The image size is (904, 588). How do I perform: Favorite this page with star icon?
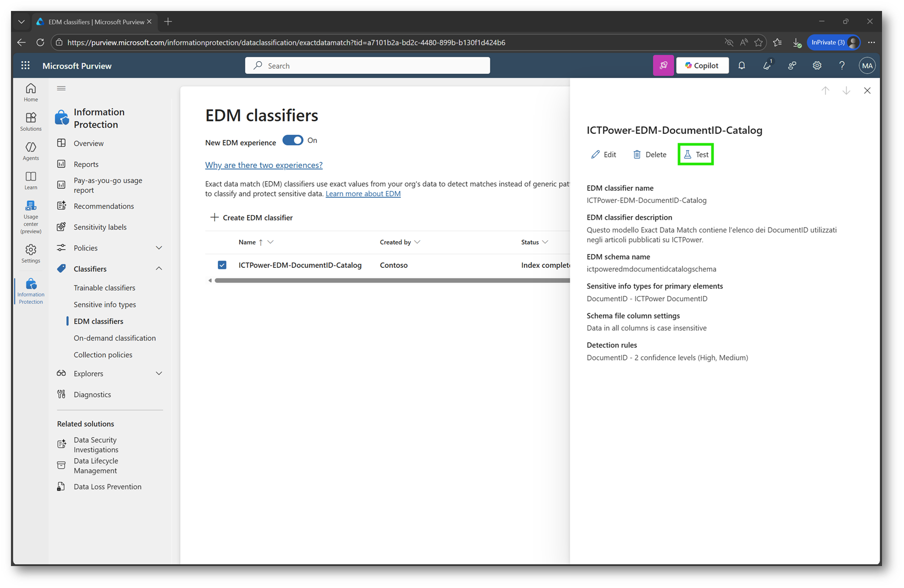(758, 42)
